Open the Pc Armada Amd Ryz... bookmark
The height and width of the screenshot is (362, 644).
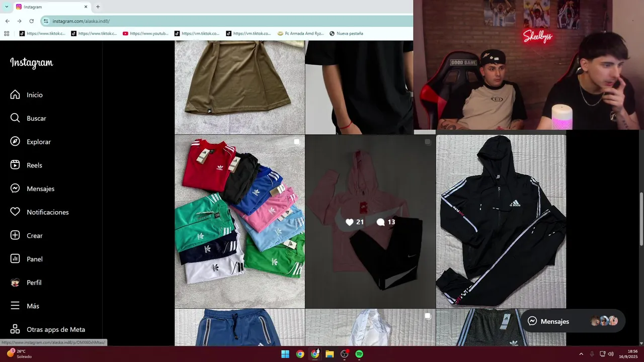[301, 34]
